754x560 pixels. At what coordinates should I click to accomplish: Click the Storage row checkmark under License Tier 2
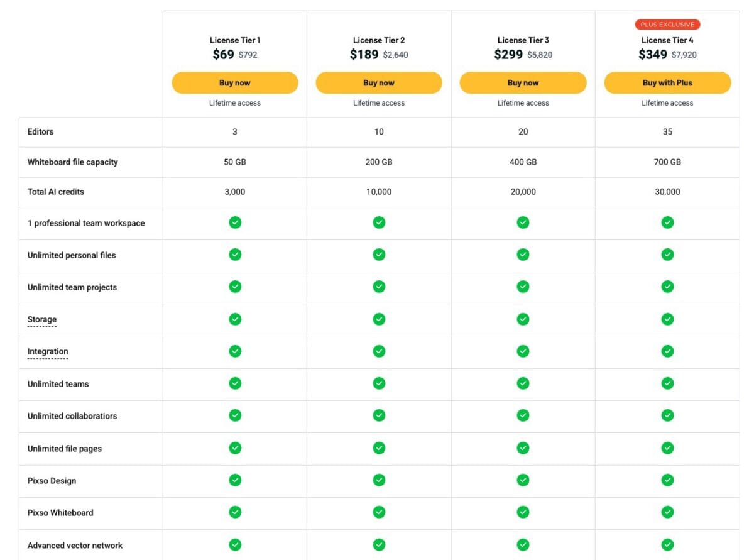pos(379,319)
